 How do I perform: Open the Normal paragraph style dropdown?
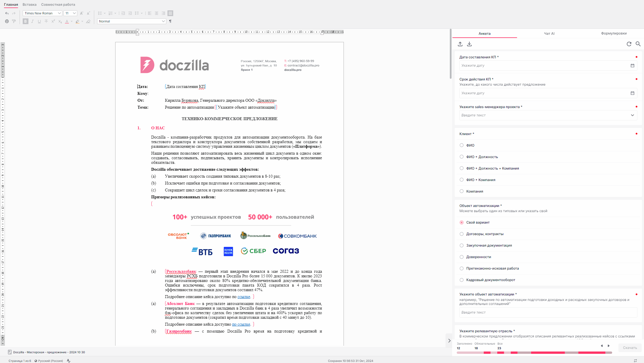[x=132, y=21]
